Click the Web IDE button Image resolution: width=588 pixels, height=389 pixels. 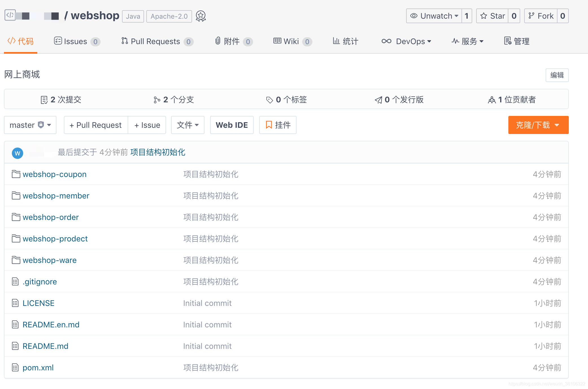coord(232,125)
